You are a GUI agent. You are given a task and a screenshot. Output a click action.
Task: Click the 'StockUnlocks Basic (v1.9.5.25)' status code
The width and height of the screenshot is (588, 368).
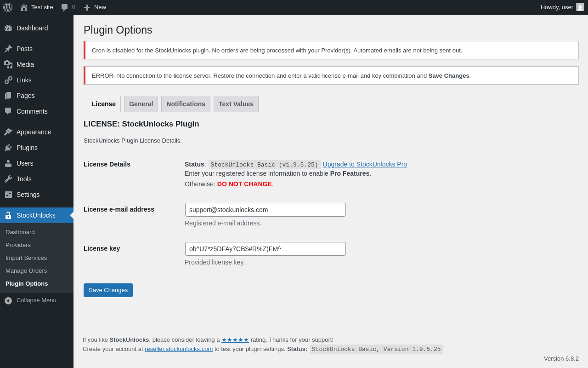(x=264, y=165)
